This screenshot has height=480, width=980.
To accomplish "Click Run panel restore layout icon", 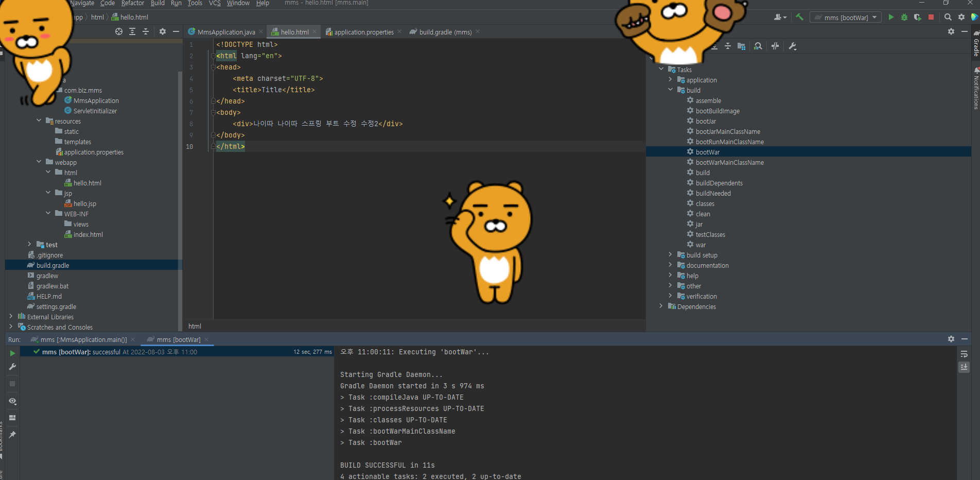I will (12, 418).
